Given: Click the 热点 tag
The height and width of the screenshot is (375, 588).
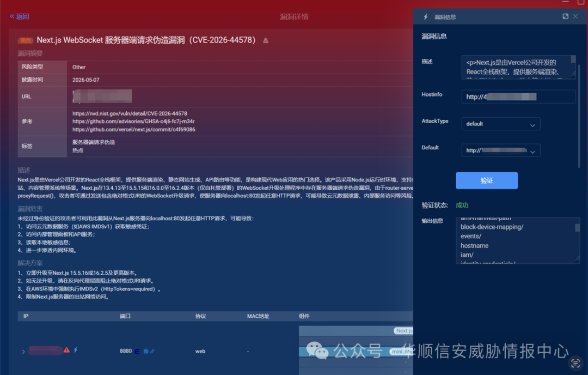Looking at the screenshot, I should (78, 150).
